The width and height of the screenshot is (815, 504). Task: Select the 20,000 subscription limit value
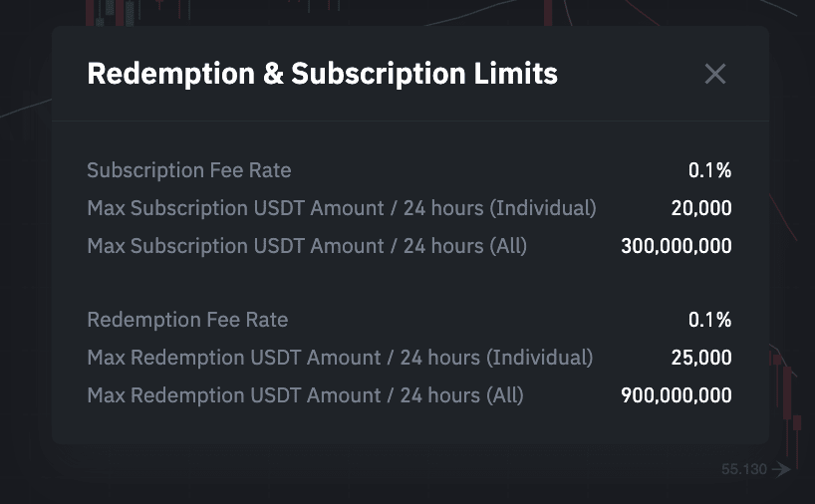[701, 208]
